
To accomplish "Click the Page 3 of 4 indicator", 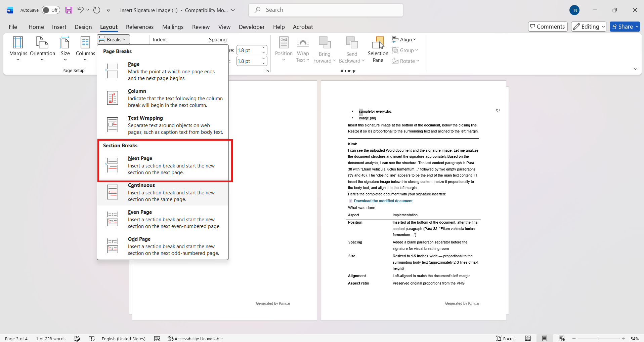I will tap(16, 339).
